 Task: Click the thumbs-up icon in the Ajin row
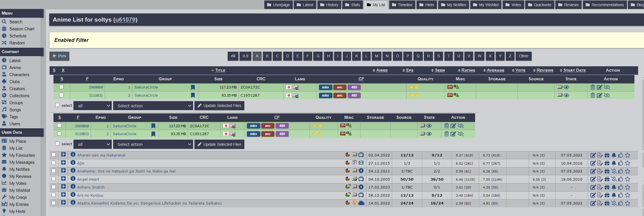click(x=621, y=163)
